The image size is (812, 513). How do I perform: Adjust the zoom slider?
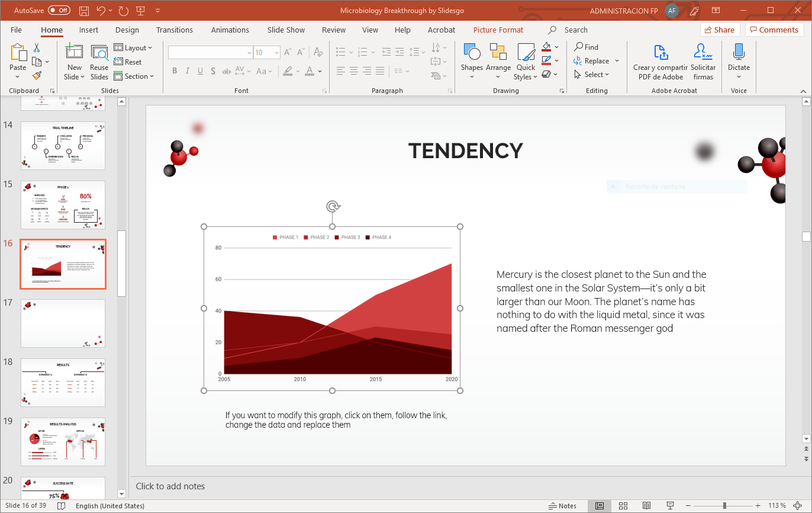[725, 506]
